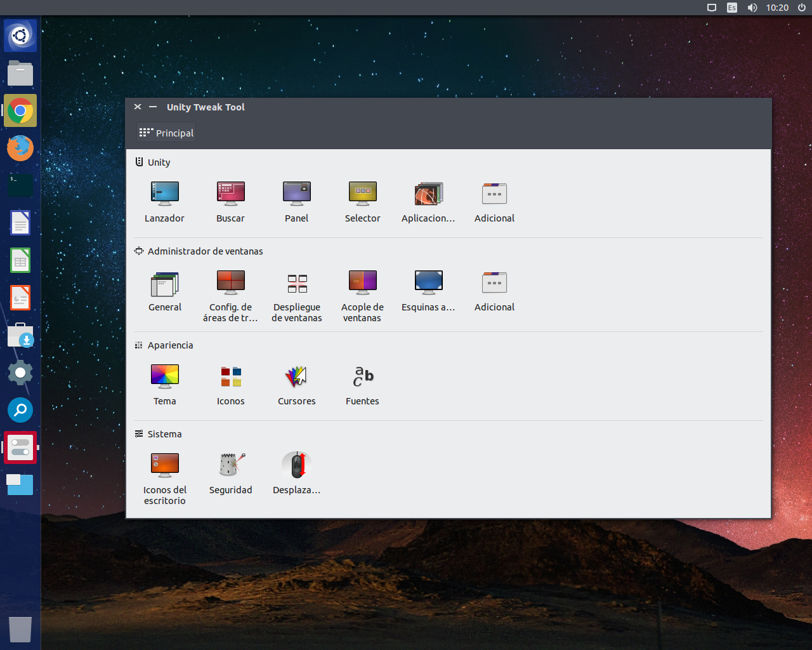
Task: Open LibreOffice Calc from the launcher
Action: tap(20, 260)
